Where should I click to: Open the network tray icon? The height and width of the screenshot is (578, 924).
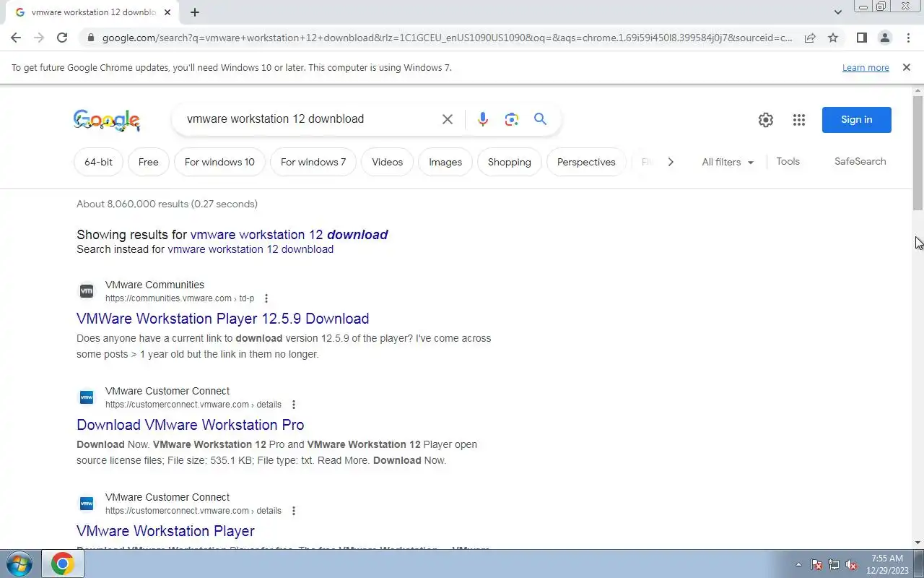tap(834, 565)
